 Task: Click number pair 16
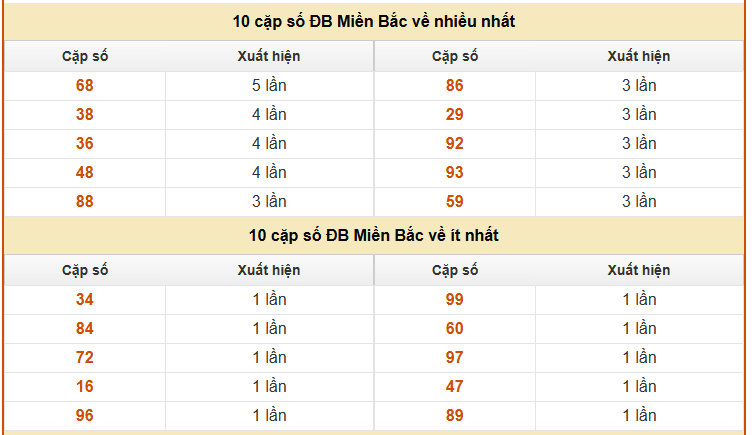pyautogui.click(x=85, y=387)
